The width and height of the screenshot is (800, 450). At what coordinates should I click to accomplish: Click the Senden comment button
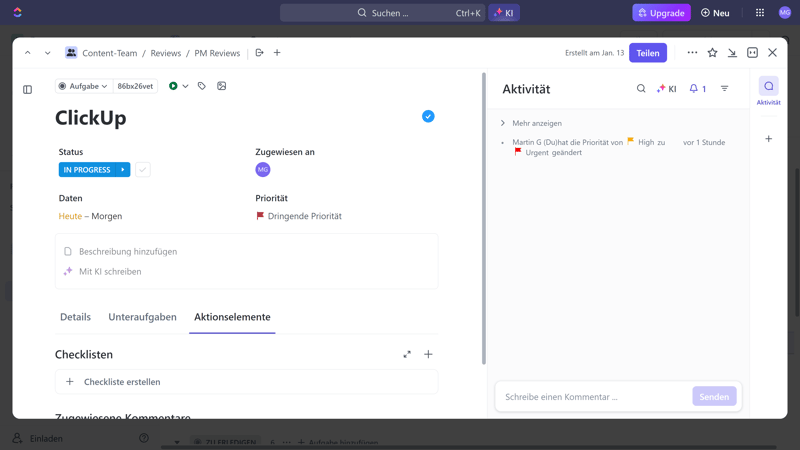point(714,396)
